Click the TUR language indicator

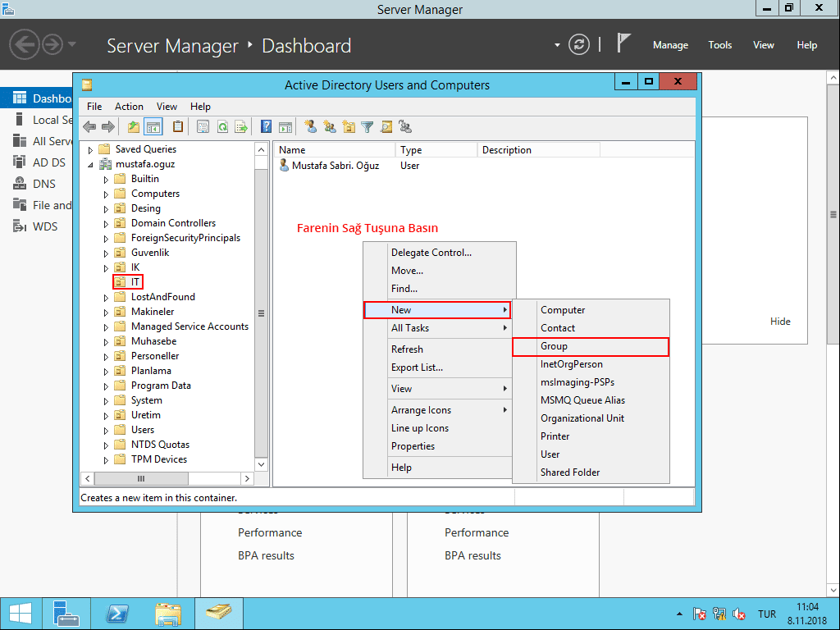click(x=767, y=614)
